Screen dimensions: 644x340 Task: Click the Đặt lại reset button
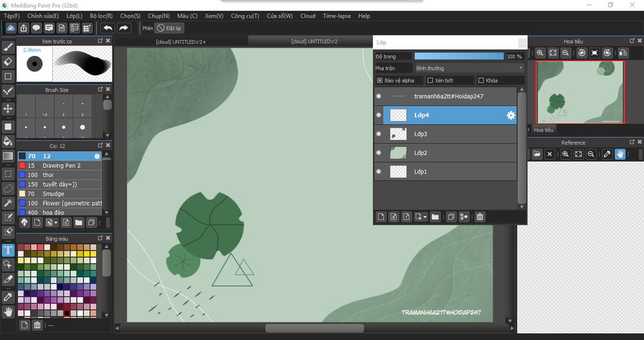[169, 28]
